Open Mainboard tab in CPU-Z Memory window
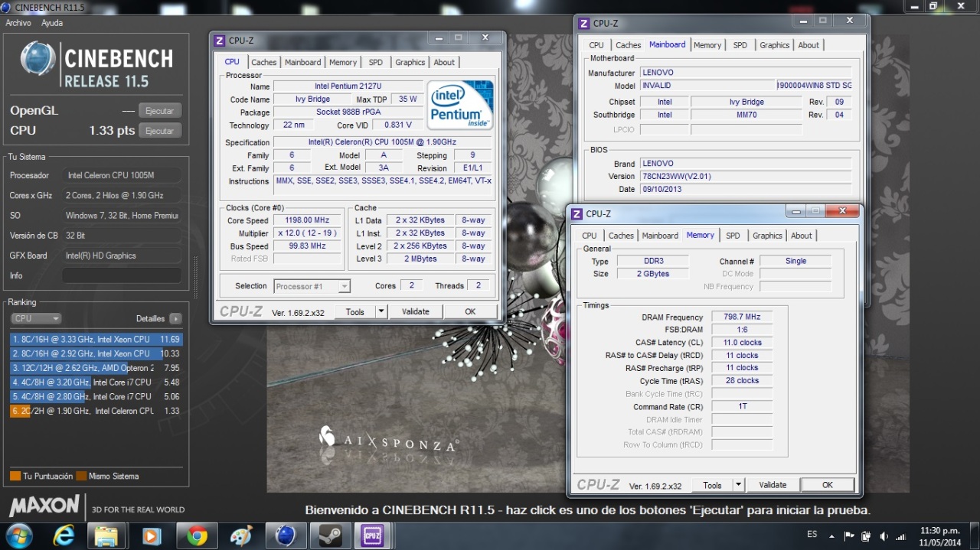Viewport: 980px width, 550px height. pos(660,236)
